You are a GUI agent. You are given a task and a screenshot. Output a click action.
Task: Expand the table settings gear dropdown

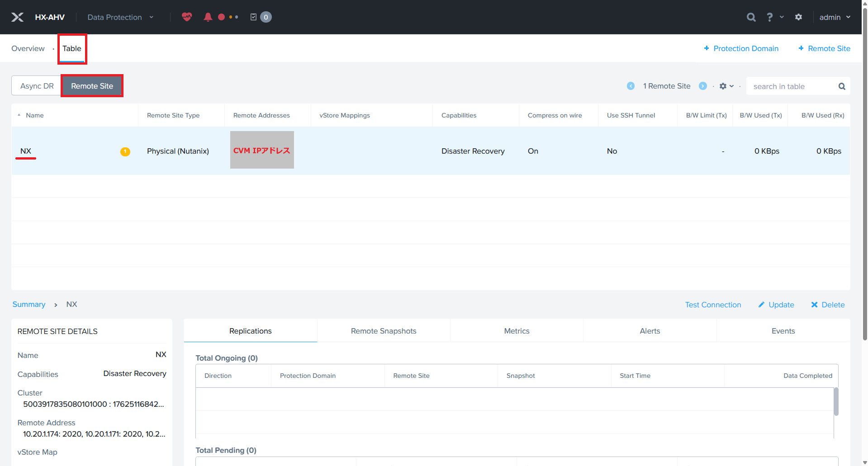pyautogui.click(x=726, y=86)
